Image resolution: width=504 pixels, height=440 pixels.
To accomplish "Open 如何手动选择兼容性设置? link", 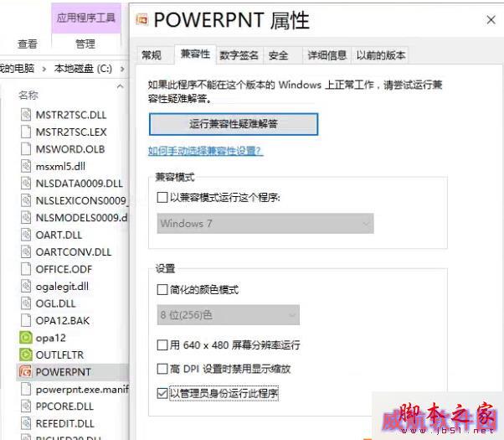I will pyautogui.click(x=205, y=151).
